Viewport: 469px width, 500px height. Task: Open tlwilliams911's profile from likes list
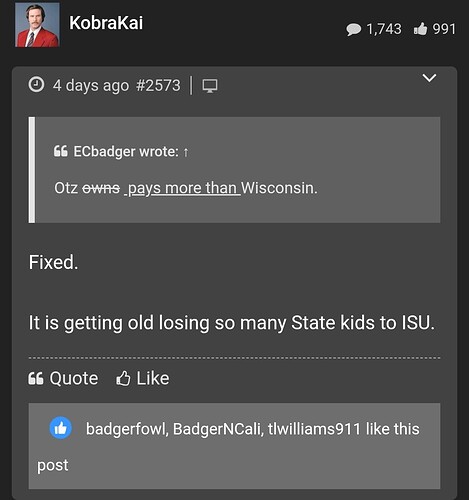pos(314,429)
